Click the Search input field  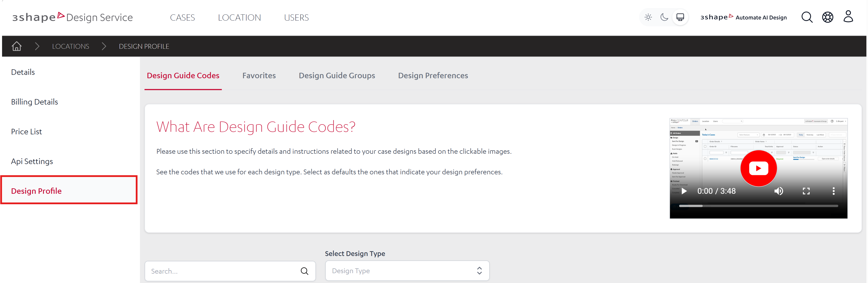pyautogui.click(x=230, y=271)
